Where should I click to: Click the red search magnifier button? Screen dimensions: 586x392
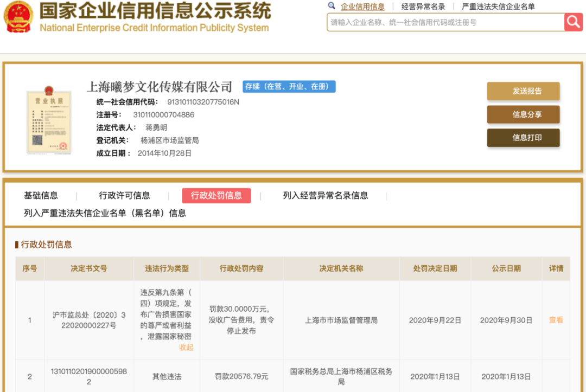(574, 22)
